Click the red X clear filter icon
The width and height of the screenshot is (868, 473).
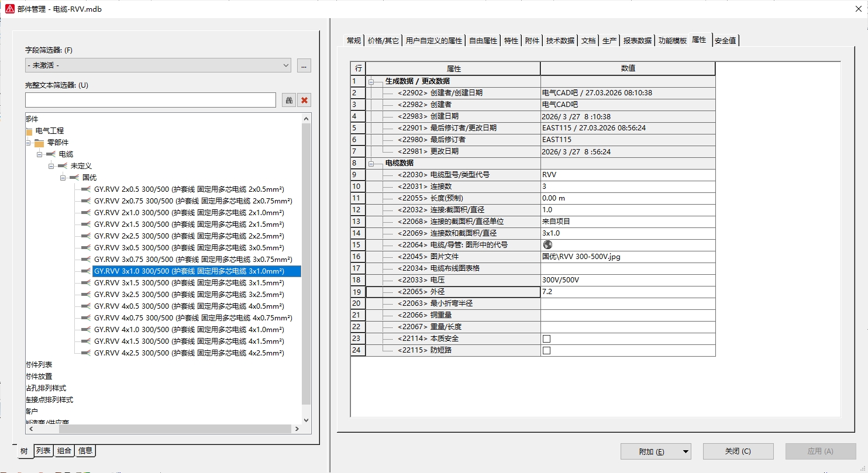point(304,100)
